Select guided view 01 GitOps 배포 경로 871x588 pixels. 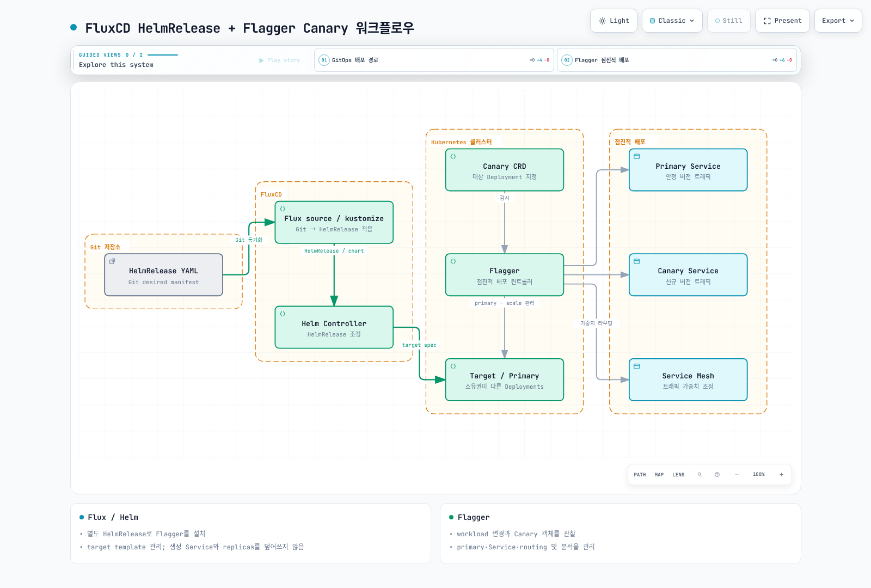pos(434,60)
